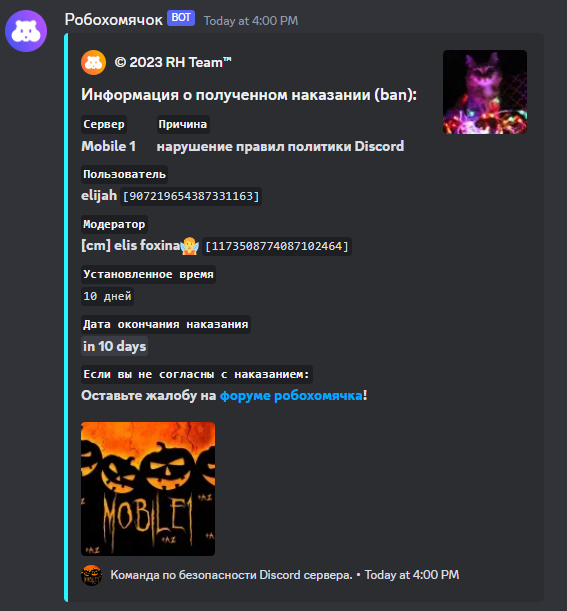Screen dimensions: 567x611
Task: Open the Mobile1 pumpkin Halloween image
Action: 148,489
